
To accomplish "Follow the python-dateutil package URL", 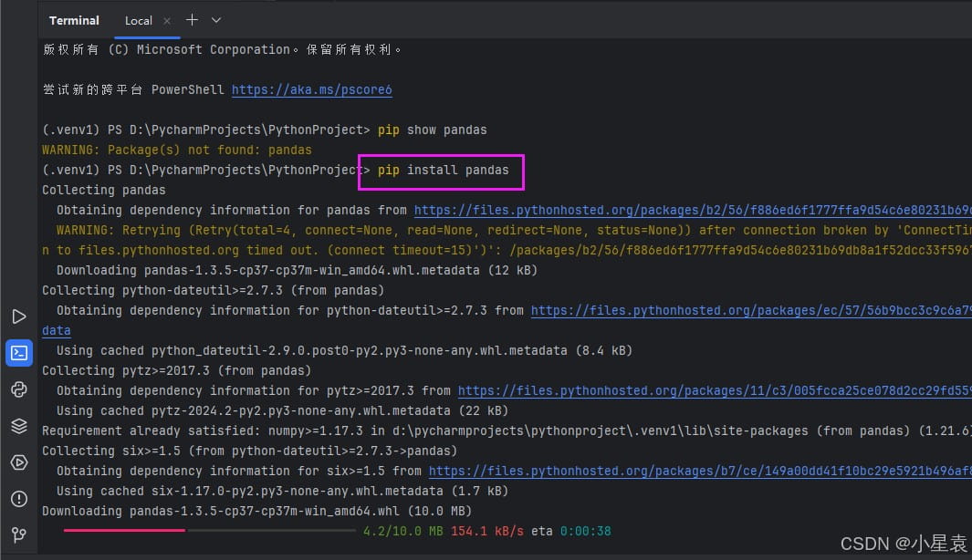I will (750, 311).
